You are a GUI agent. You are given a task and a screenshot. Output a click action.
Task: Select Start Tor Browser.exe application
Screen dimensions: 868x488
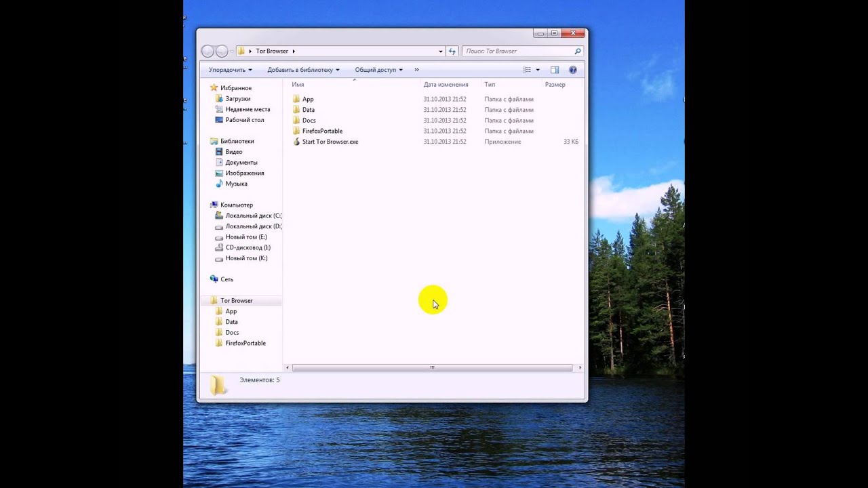pos(330,142)
